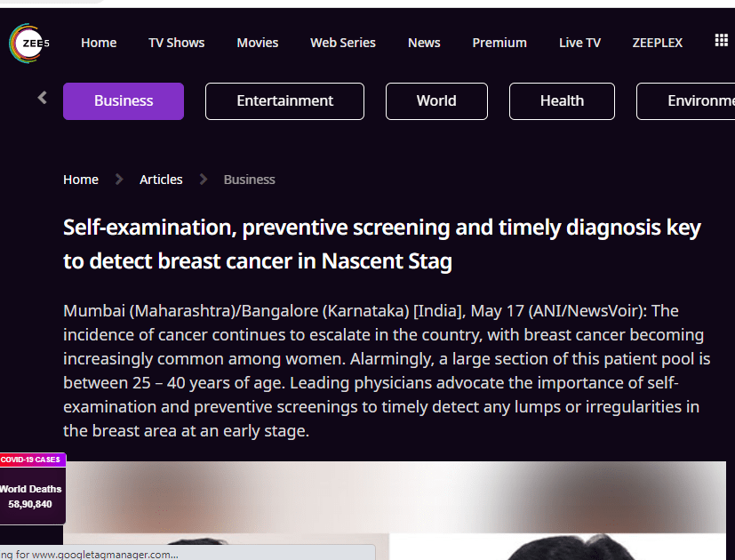
Task: Open the grid menu icon in top navigation
Action: tap(721, 41)
